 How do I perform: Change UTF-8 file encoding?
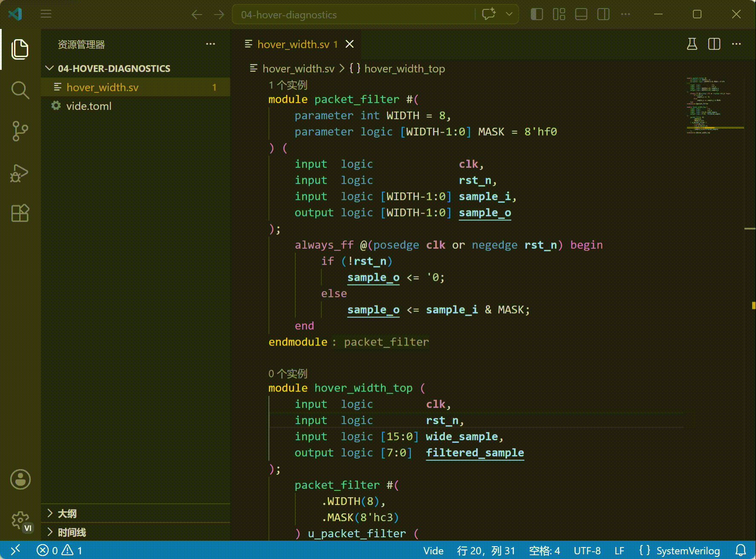click(587, 550)
